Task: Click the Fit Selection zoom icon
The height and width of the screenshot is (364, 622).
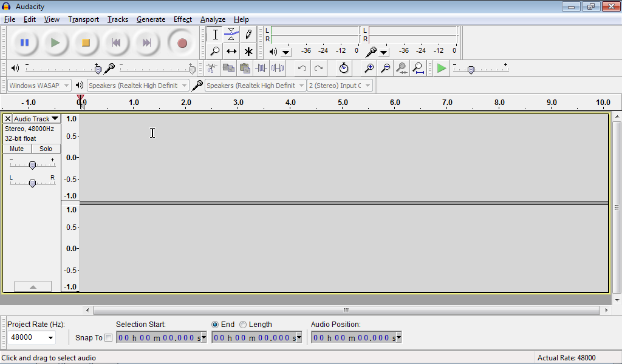Action: pyautogui.click(x=402, y=68)
